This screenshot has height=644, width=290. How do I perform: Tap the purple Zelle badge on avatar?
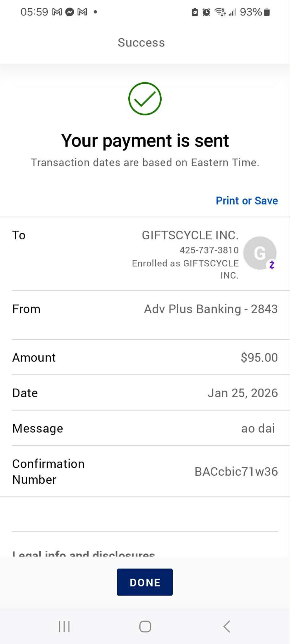272,265
